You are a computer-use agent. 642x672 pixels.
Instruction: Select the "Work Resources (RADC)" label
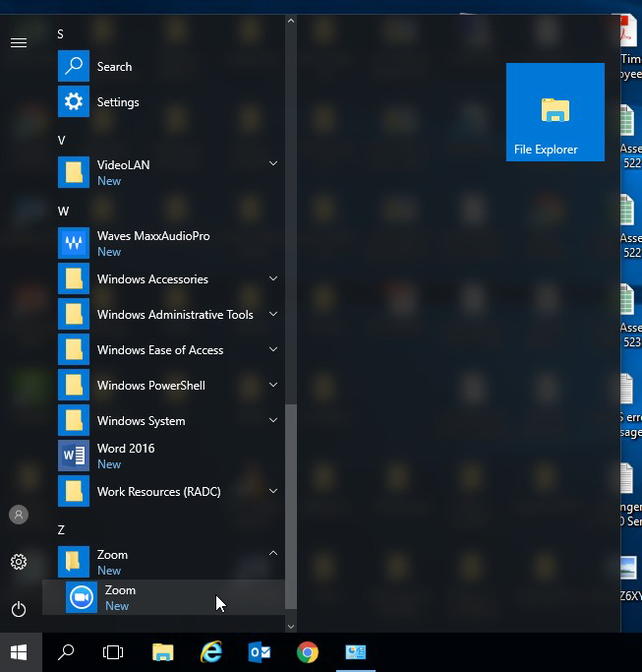159,492
